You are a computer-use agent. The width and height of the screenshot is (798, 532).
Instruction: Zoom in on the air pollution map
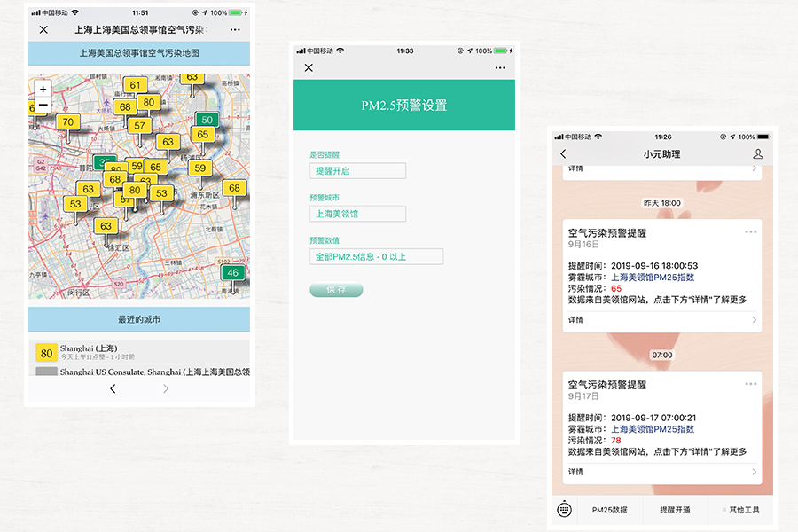43,90
